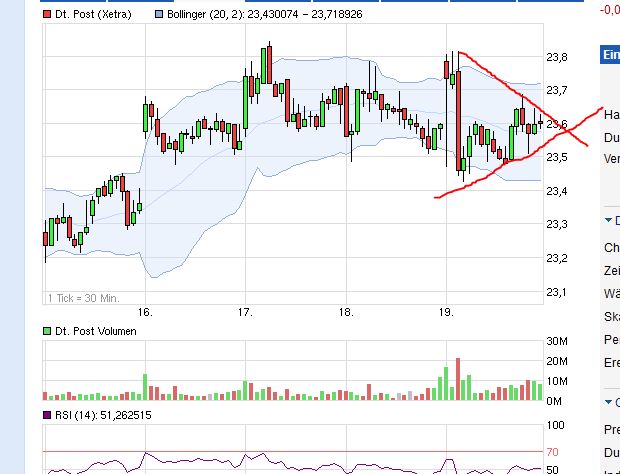Collapse the sidebar section heading starting with 'C'
The height and width of the screenshot is (474, 620).
pyautogui.click(x=612, y=402)
